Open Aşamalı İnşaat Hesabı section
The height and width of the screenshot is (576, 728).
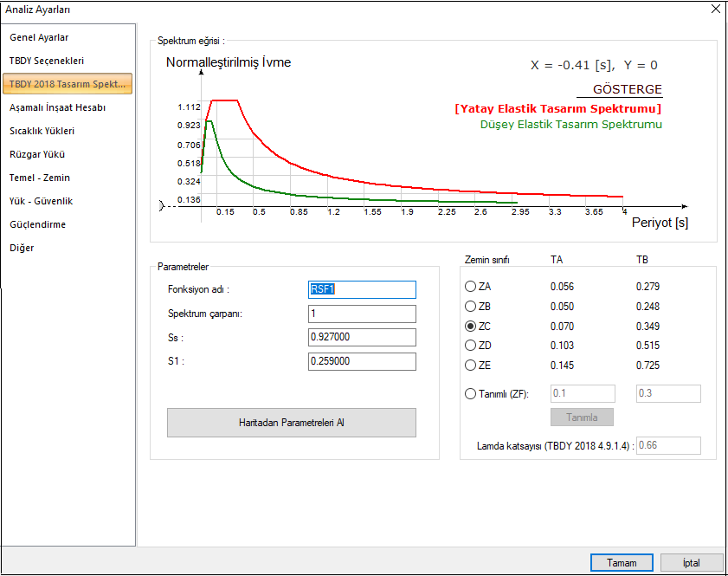pos(57,107)
